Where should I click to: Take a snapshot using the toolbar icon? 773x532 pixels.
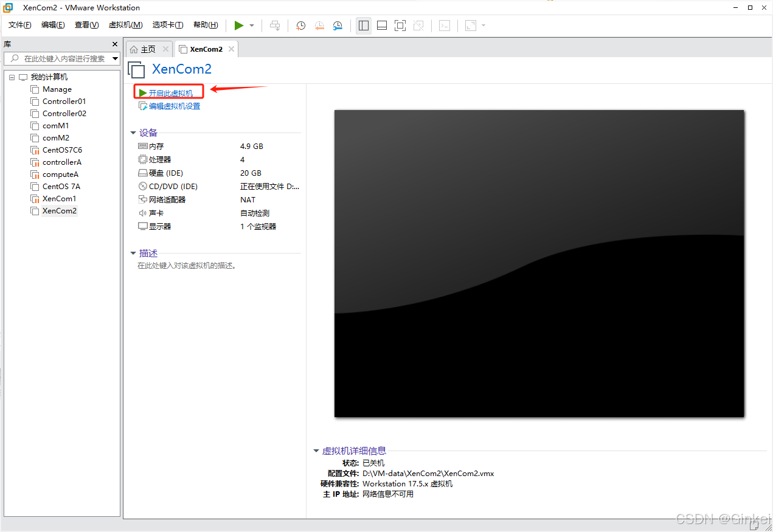coord(300,26)
